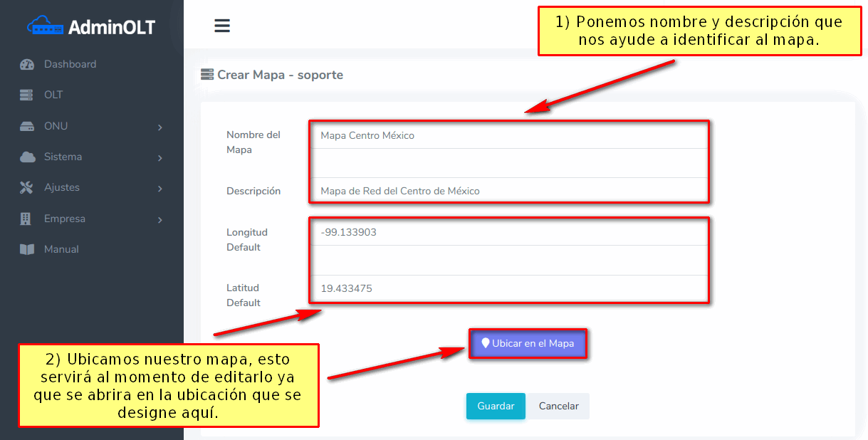Expand the Ajustes submenu chevron

160,189
